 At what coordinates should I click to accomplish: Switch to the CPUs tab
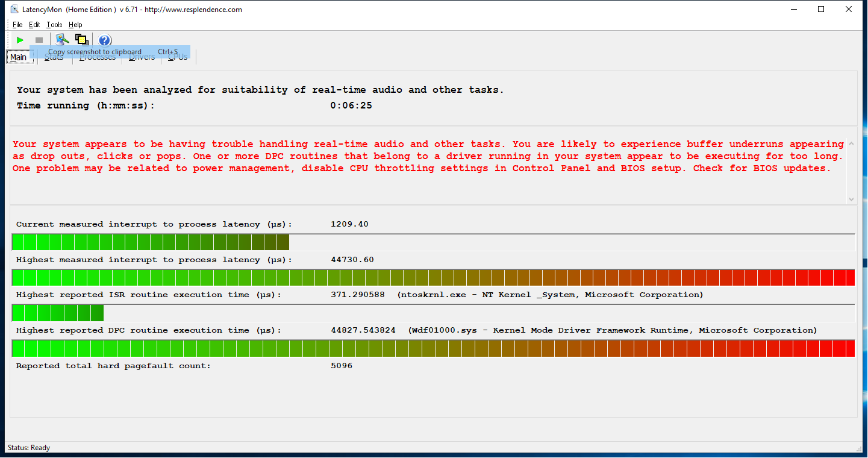click(x=178, y=57)
